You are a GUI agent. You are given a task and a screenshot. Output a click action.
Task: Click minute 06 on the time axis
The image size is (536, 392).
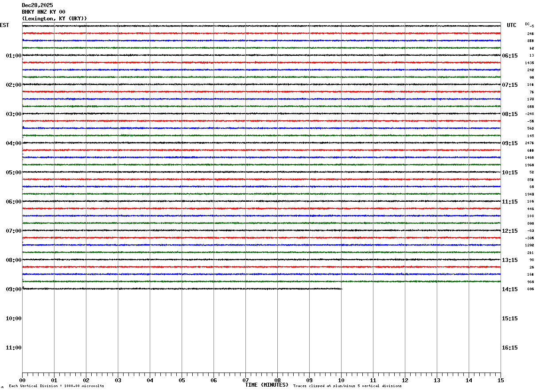(214, 380)
